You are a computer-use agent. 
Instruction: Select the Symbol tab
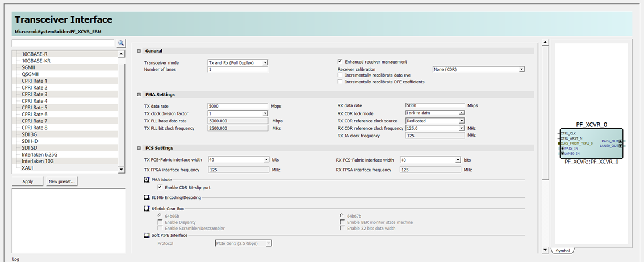coord(563,251)
